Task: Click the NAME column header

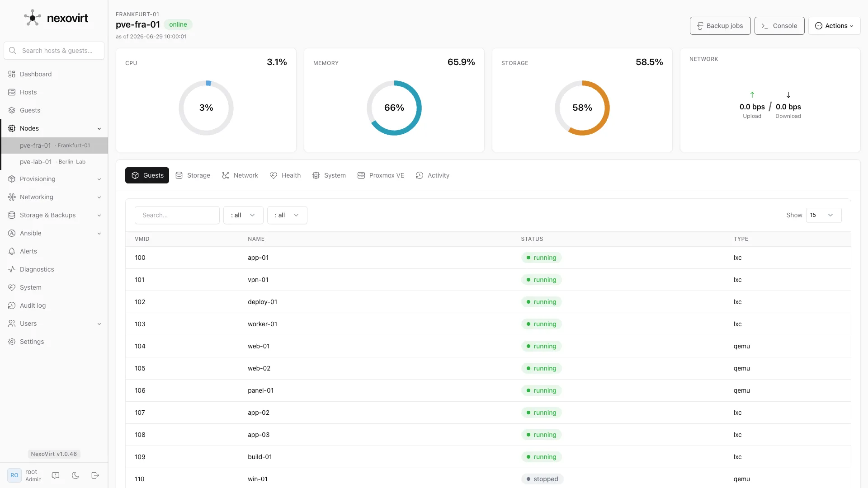Action: pyautogui.click(x=256, y=239)
